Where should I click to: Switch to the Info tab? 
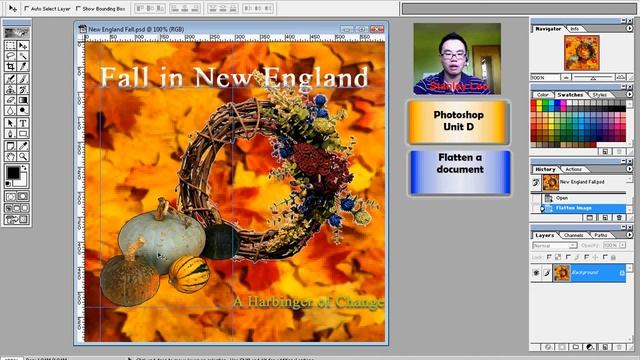coord(574,29)
